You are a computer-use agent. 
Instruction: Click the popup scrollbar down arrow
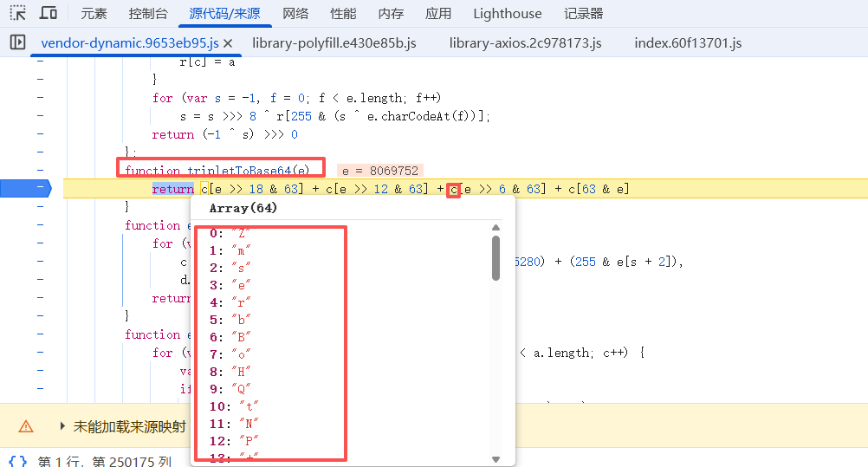[496, 458]
